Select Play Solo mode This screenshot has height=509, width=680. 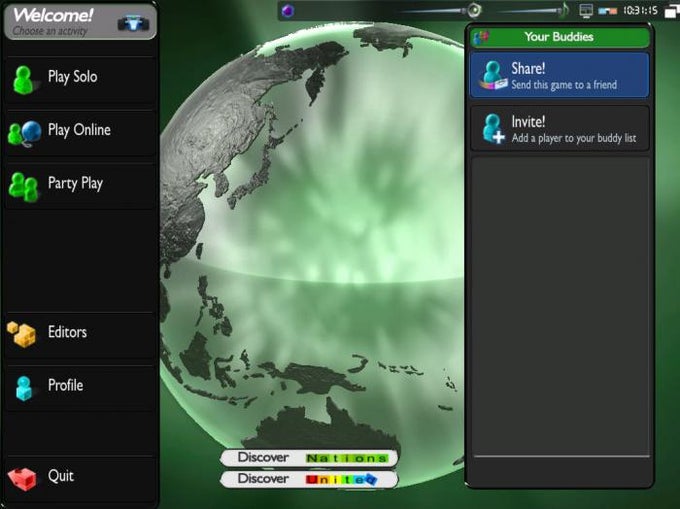pyautogui.click(x=80, y=79)
